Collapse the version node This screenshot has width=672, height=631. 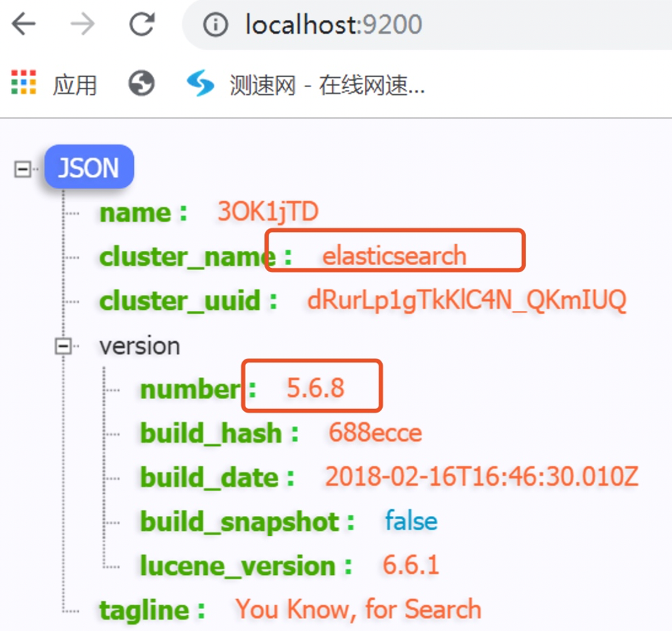click(63, 346)
